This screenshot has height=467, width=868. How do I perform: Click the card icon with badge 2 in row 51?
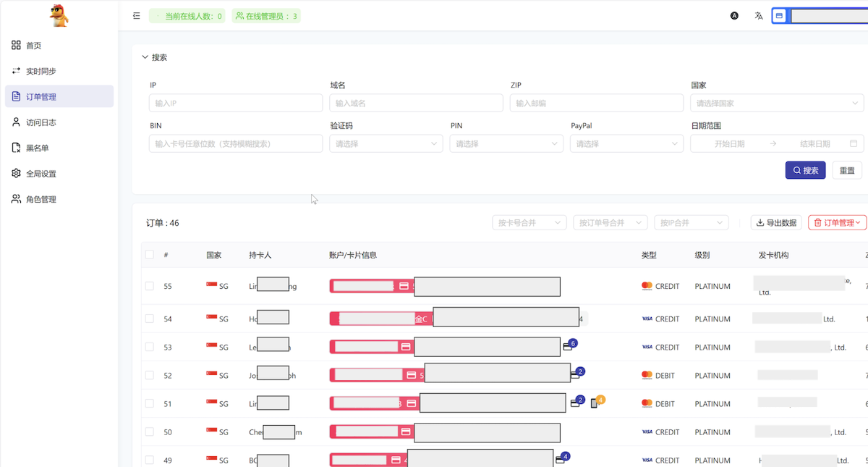pyautogui.click(x=575, y=403)
